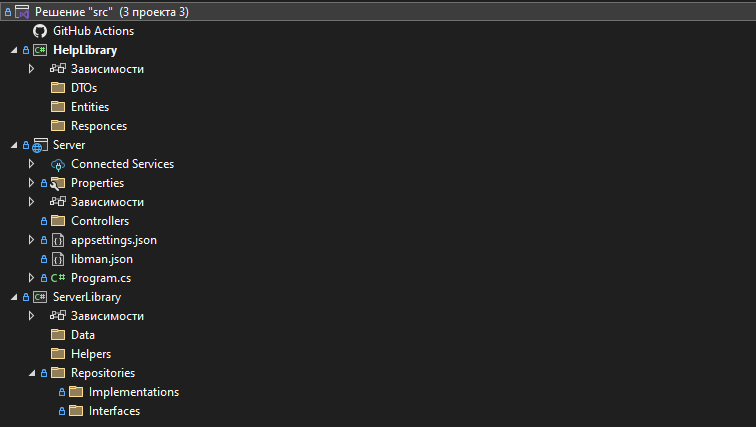Collapse the HelpLibrary project node
Viewport: 756px width, 427px height.
[13, 50]
